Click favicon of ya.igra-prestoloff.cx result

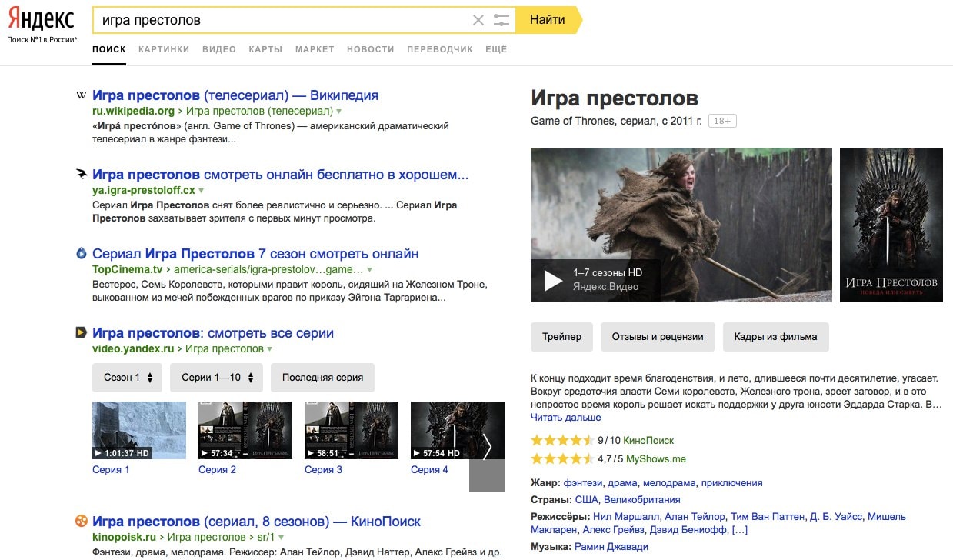(82, 175)
